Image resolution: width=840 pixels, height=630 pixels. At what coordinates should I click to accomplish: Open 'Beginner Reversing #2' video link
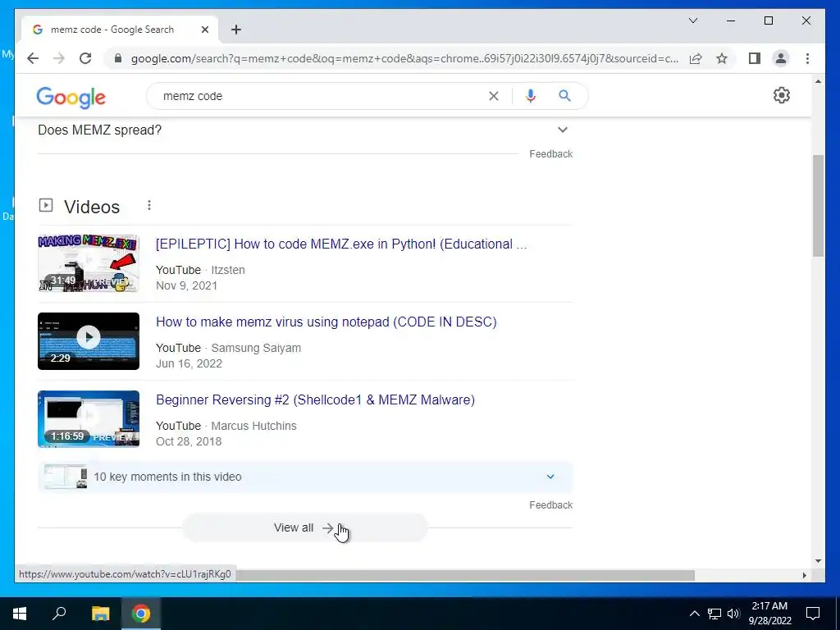point(315,400)
